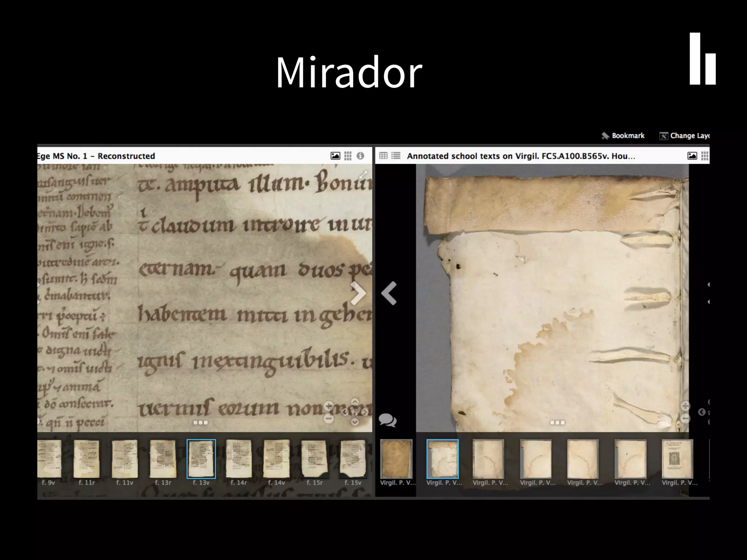
Task: Toggle right window thumbnail strip handle
Action: click(x=557, y=423)
